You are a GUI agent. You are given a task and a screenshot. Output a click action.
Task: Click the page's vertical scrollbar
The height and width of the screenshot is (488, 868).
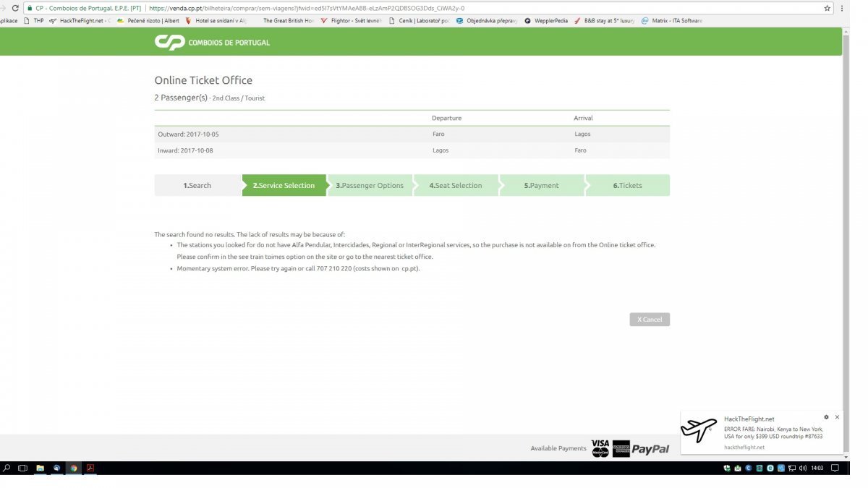point(846,217)
